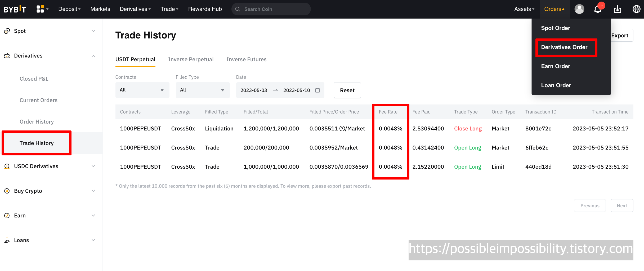Viewport: 644px width, 271px height.
Task: Click the Earn sidebar icon
Action: click(7, 216)
